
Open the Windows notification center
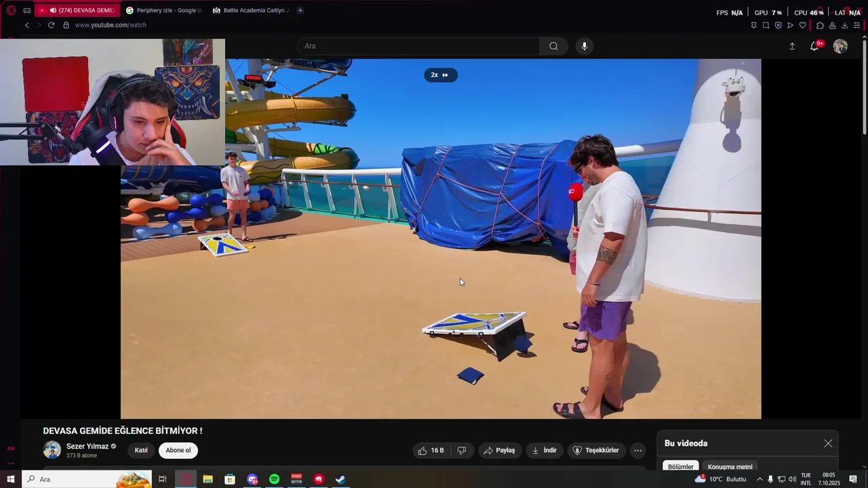click(853, 479)
